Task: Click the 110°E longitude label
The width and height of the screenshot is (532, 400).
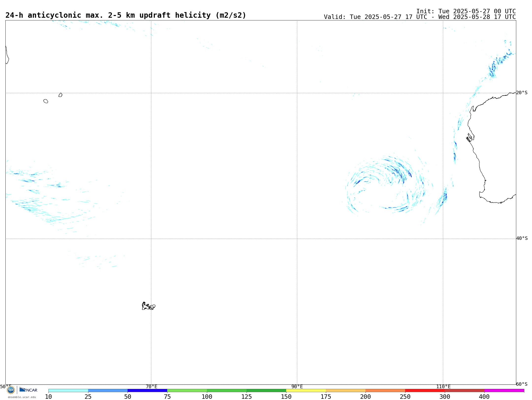Action: (x=443, y=387)
